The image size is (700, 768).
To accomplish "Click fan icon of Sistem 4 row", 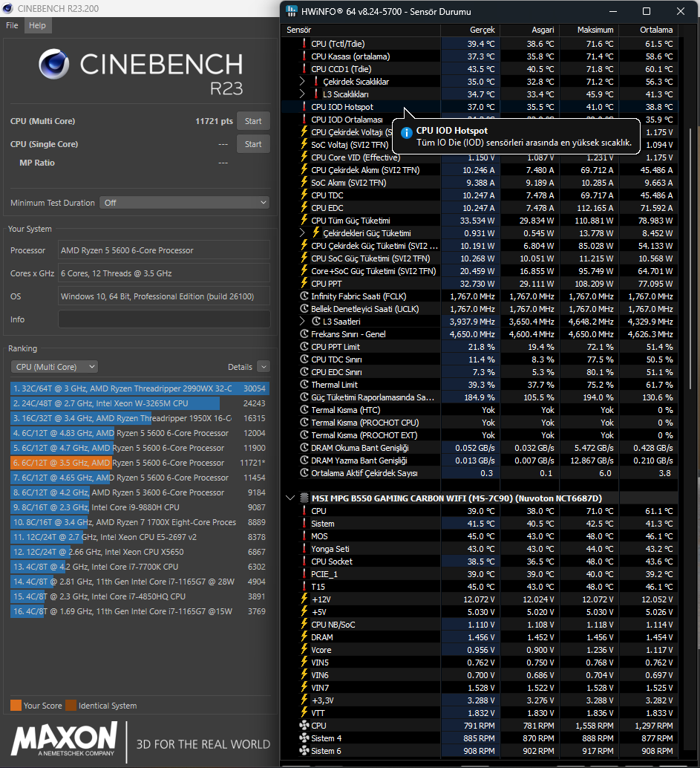I will click(304, 738).
